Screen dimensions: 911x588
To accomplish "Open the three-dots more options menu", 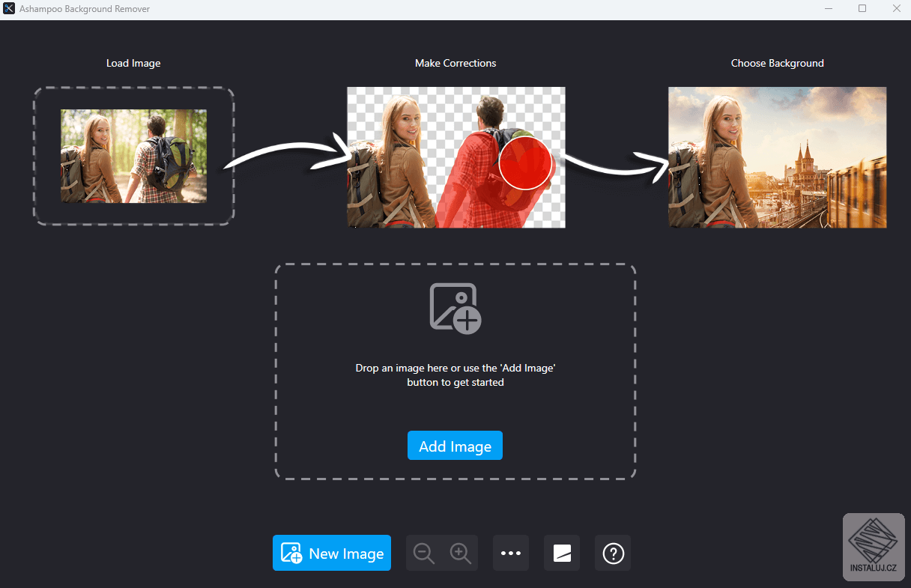I will (x=511, y=553).
